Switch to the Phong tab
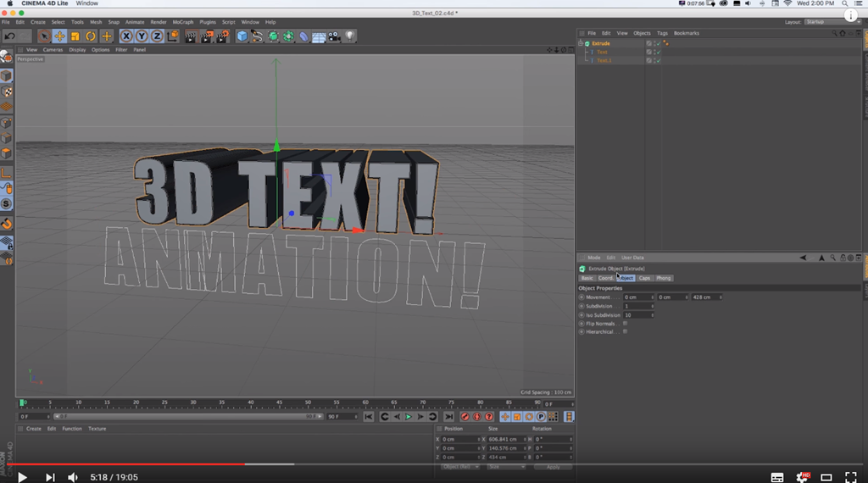868x483 pixels. pos(663,278)
